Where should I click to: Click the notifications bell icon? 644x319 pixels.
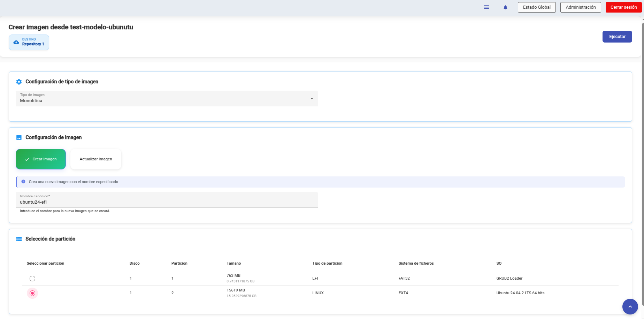coord(505,7)
